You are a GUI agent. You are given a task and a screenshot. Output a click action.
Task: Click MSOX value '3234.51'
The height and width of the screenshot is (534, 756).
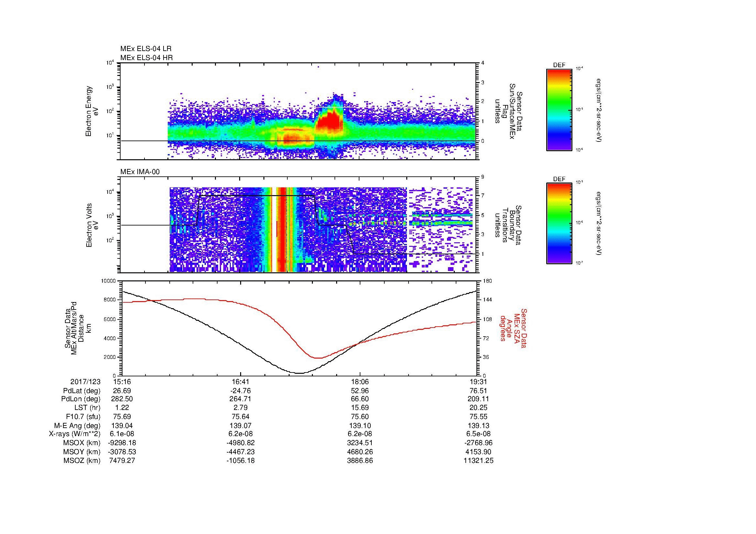tap(360, 443)
